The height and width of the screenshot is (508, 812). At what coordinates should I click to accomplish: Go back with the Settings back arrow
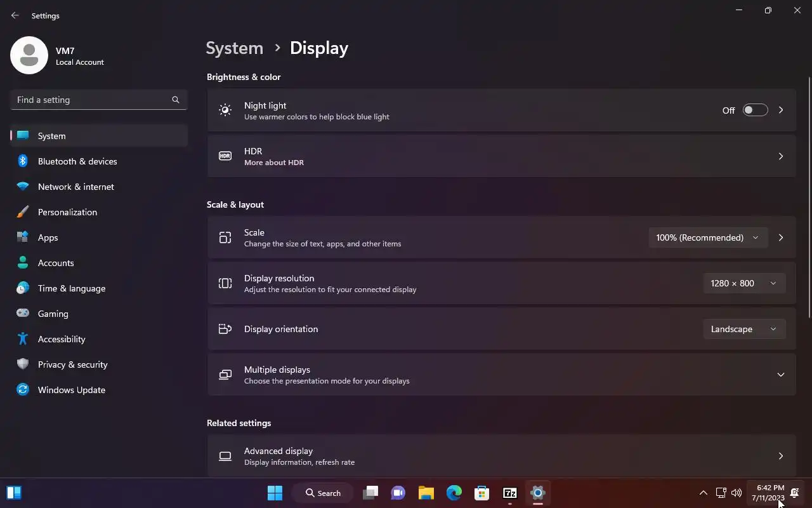15,15
